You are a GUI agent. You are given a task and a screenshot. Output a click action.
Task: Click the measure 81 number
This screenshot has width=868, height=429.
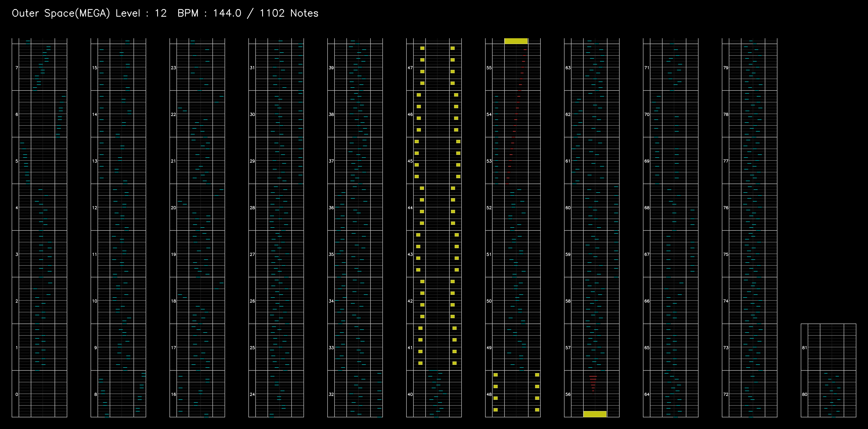point(804,348)
